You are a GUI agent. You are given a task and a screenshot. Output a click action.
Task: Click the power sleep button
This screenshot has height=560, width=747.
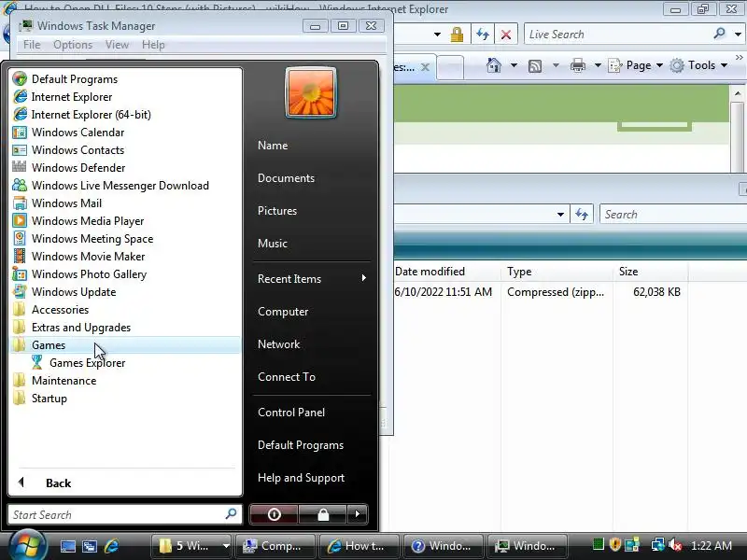point(274,514)
